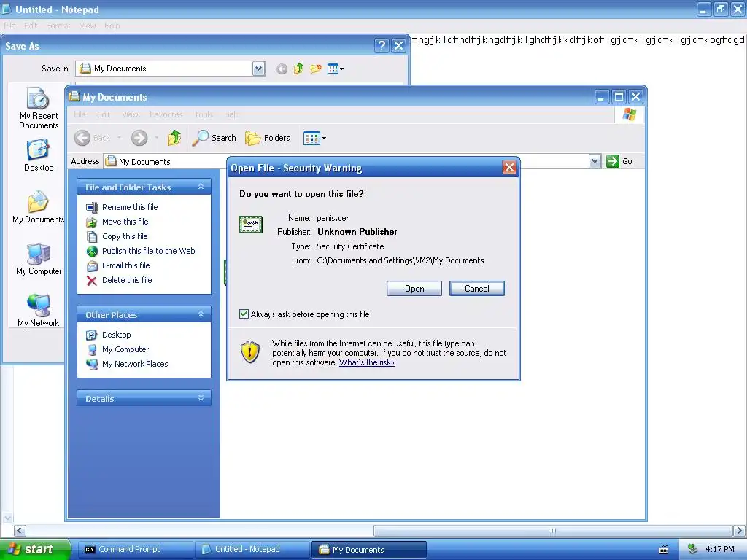Click the Help question mark in Save As dialog

[x=382, y=46]
